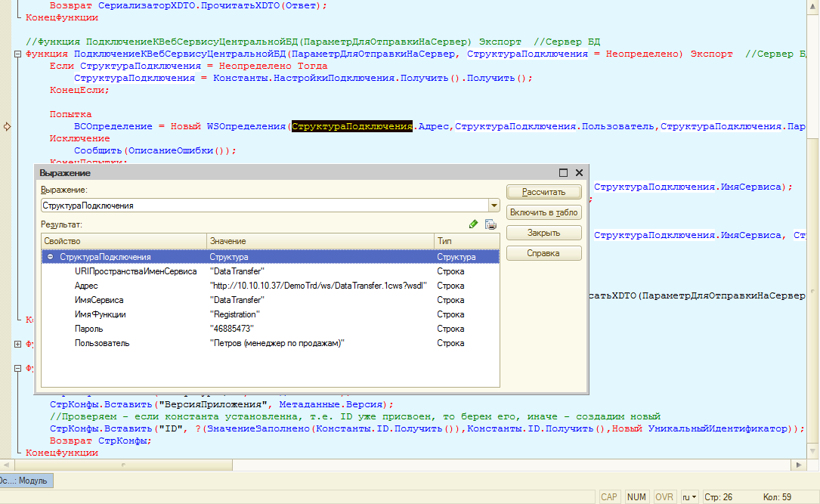The width and height of the screenshot is (820, 504).
Task: Click the Рассчитать button
Action: click(x=543, y=192)
